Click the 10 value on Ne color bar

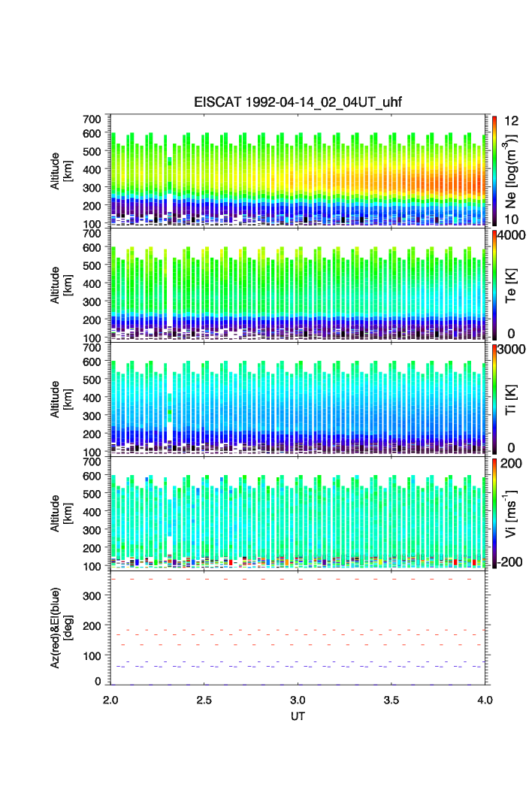511,219
